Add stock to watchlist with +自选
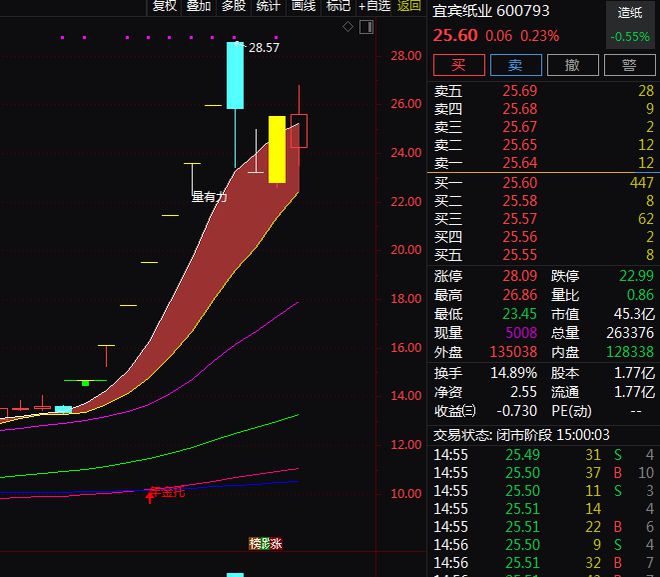 [374, 6]
